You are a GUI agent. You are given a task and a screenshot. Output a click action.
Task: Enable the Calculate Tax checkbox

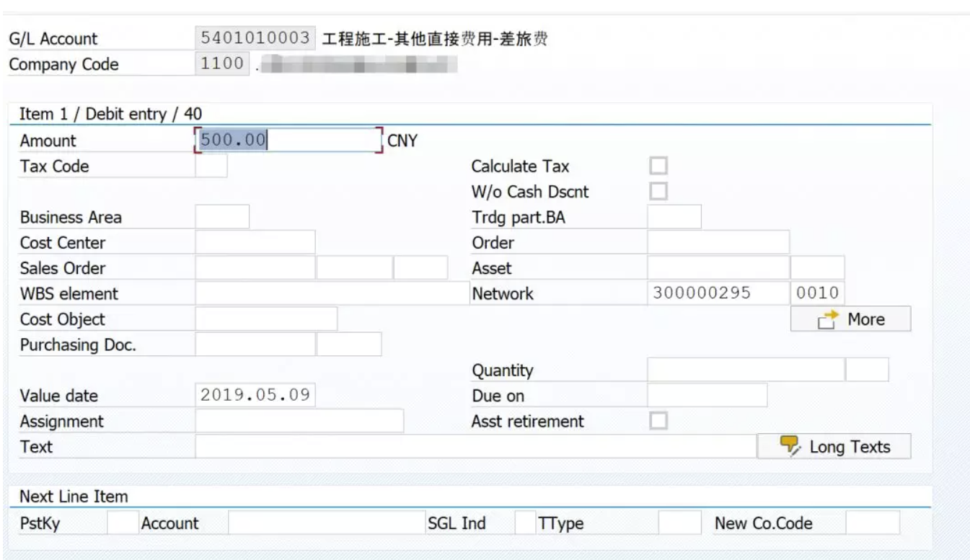point(657,166)
